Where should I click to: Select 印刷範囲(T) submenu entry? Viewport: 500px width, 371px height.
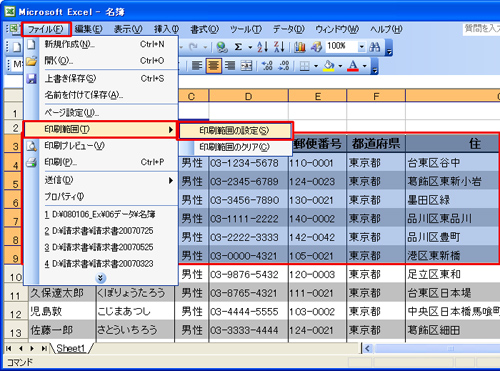[100, 129]
